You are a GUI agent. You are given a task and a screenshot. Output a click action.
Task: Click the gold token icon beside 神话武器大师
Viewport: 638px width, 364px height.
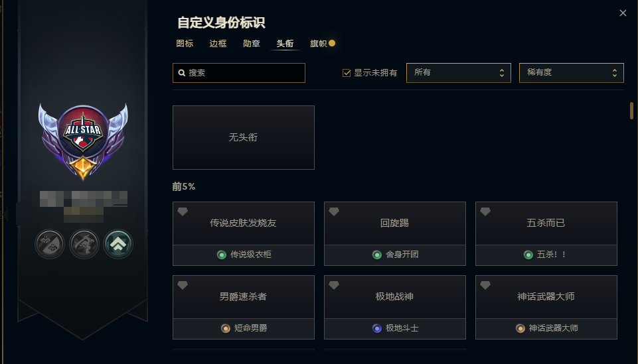click(520, 328)
